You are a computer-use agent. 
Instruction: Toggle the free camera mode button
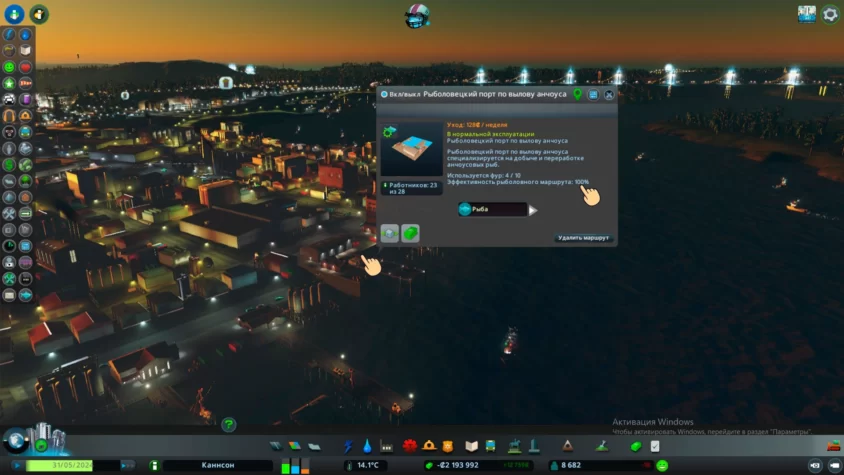point(814,465)
